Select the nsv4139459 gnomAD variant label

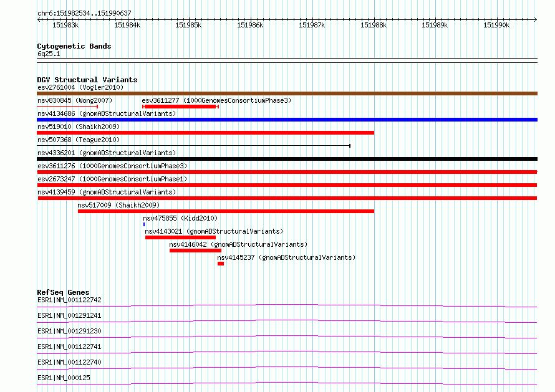107,192
